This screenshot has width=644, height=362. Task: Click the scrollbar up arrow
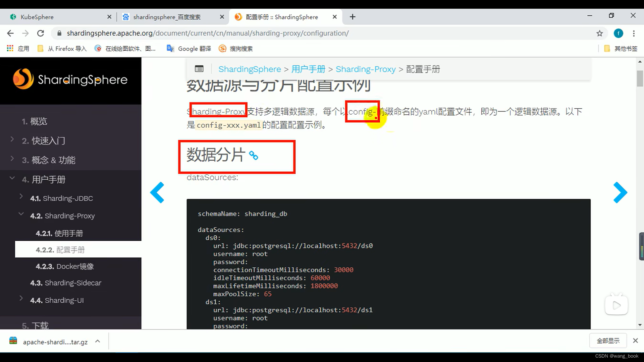[x=640, y=62]
